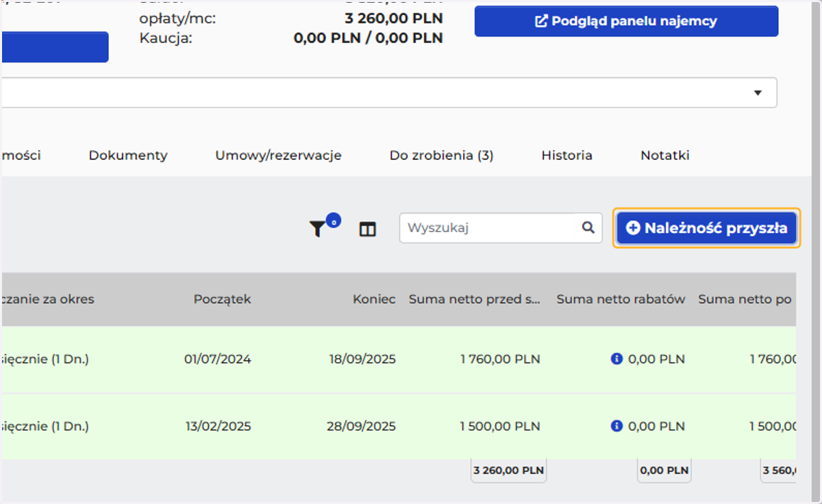Click the 1 760,00 PLN net amount cell
Viewport: 822px width, 504px height.
click(500, 359)
